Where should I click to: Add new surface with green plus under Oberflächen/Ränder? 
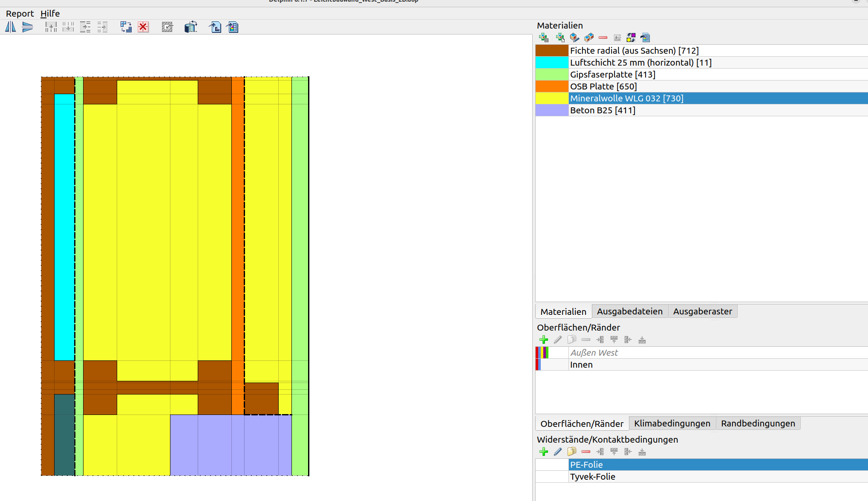point(544,340)
